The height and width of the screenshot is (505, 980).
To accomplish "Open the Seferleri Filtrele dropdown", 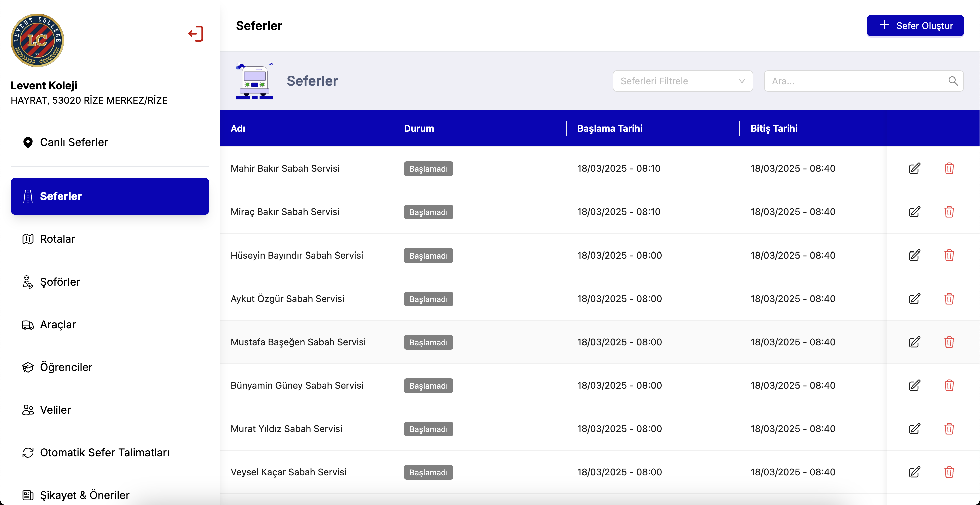I will pyautogui.click(x=683, y=81).
